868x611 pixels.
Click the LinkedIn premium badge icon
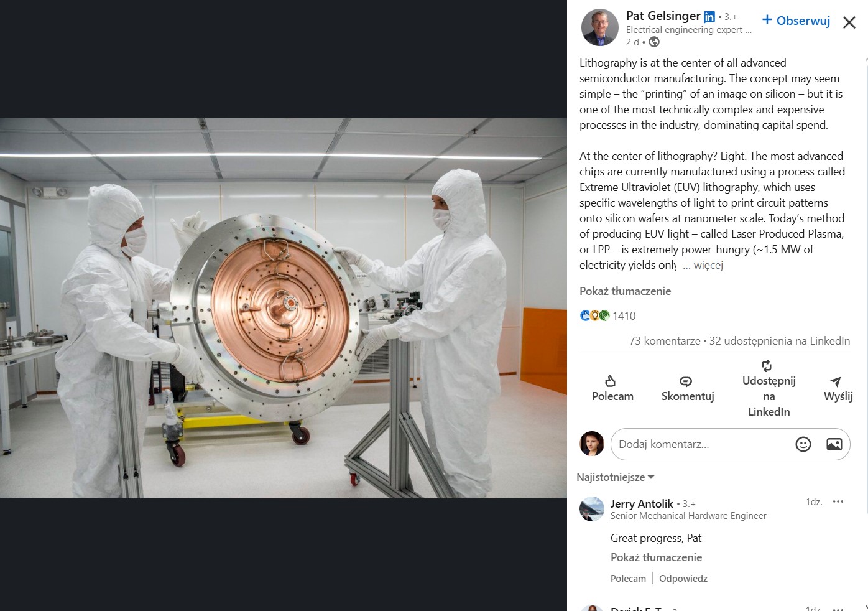point(709,17)
